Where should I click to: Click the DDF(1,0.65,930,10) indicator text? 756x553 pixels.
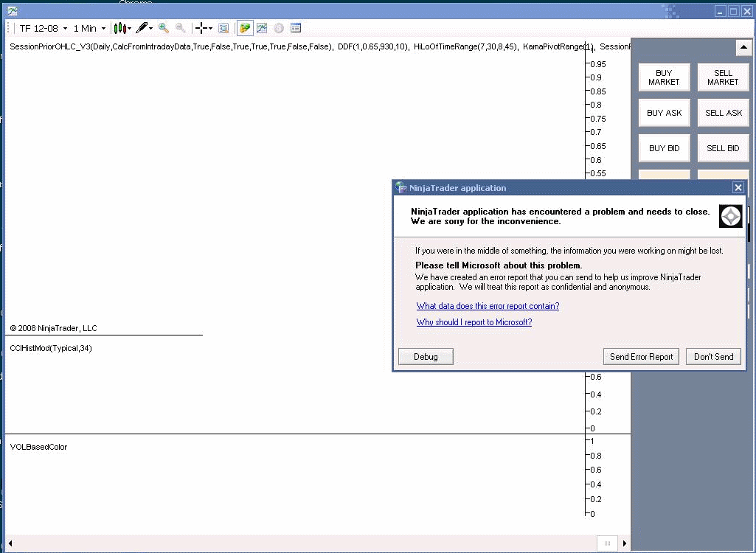click(x=373, y=46)
